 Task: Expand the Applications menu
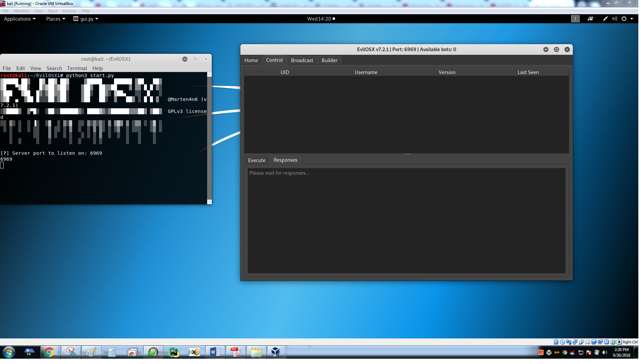click(20, 19)
